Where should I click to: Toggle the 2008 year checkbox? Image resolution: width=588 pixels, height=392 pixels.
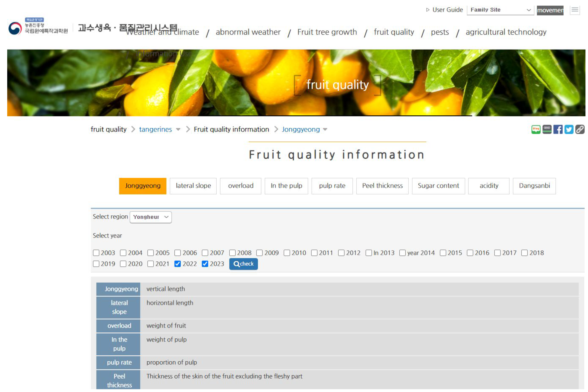pos(232,253)
